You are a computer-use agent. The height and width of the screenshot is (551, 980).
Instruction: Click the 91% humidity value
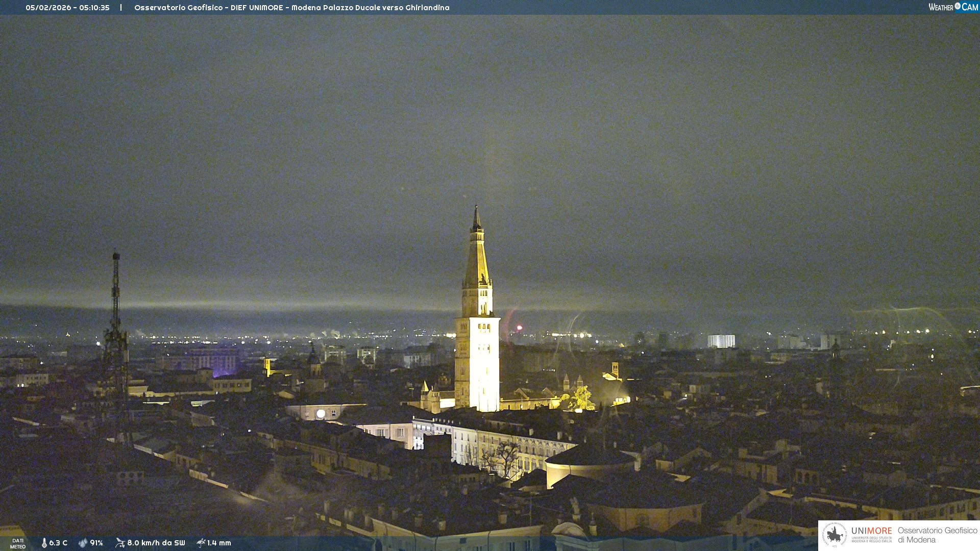pos(96,543)
